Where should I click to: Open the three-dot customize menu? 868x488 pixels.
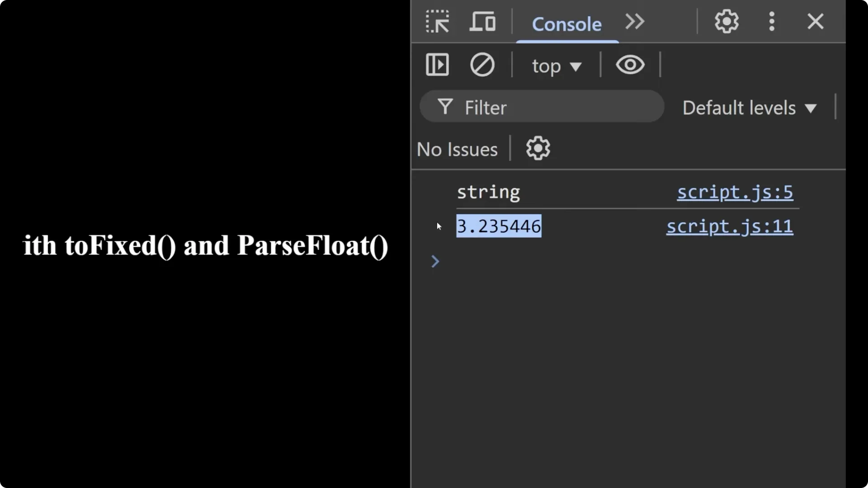point(772,21)
